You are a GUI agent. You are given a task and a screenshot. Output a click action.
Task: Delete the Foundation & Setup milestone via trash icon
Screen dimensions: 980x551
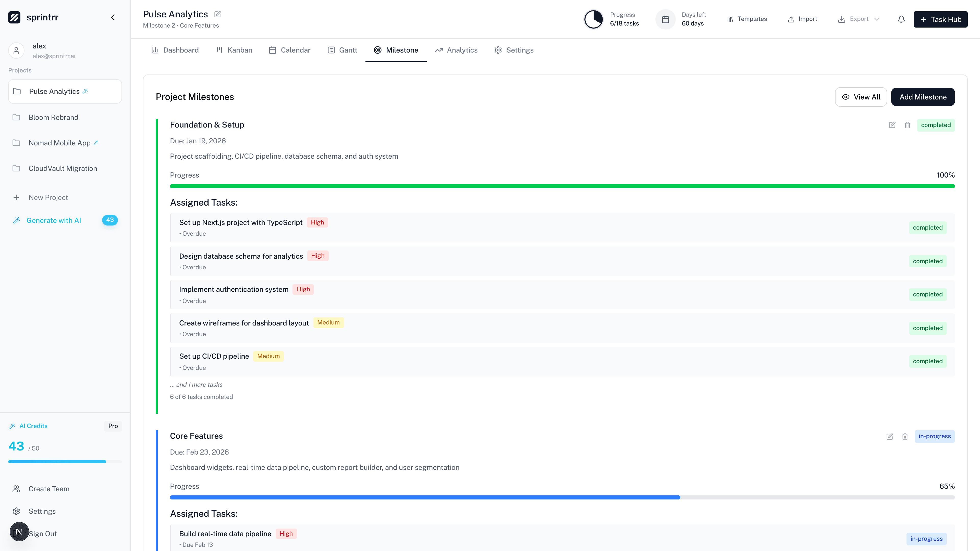pyautogui.click(x=908, y=125)
